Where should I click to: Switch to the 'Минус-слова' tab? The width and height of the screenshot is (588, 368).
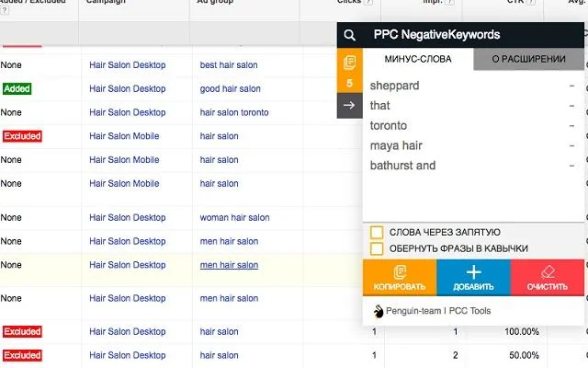coord(418,60)
